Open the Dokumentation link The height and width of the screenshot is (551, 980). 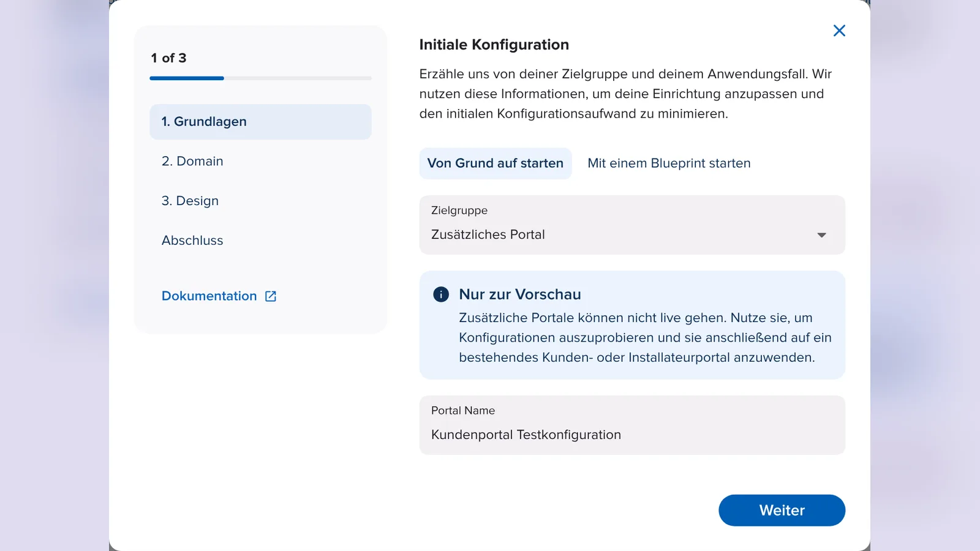coord(209,296)
